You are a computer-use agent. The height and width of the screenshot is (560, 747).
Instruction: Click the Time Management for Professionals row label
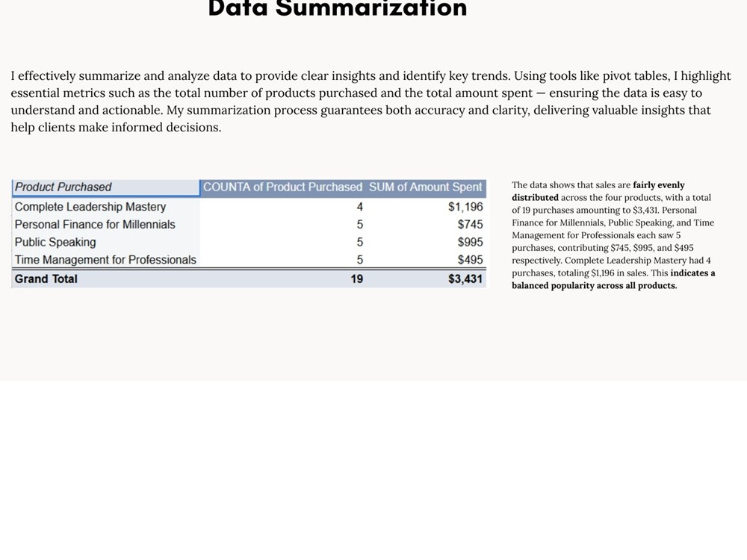coord(105,260)
